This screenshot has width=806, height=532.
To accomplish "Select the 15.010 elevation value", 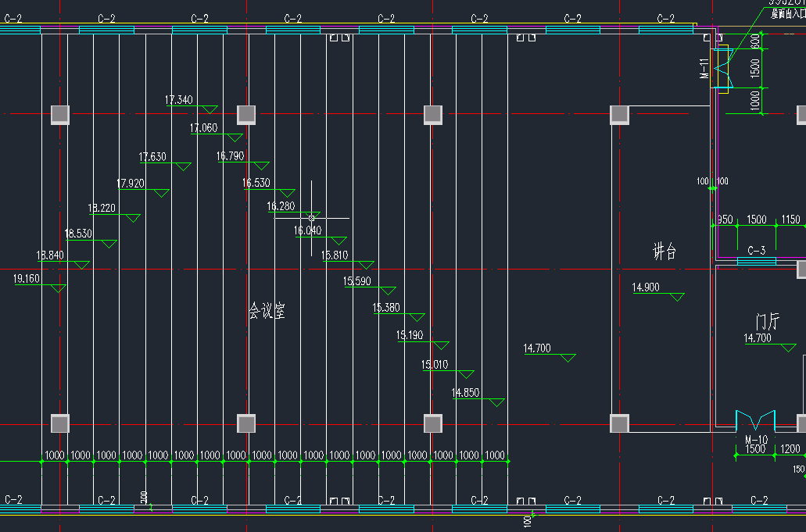I will pyautogui.click(x=435, y=365).
